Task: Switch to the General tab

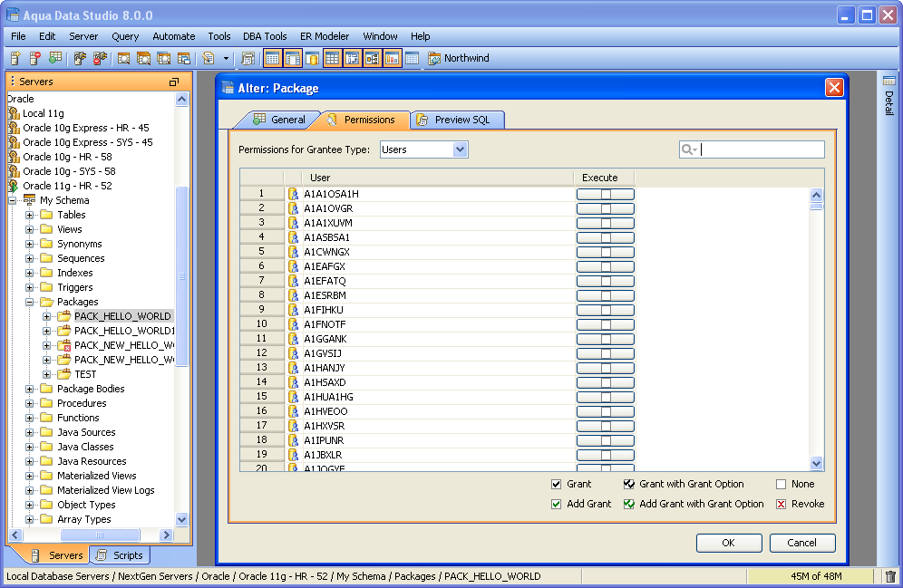Action: coord(279,120)
